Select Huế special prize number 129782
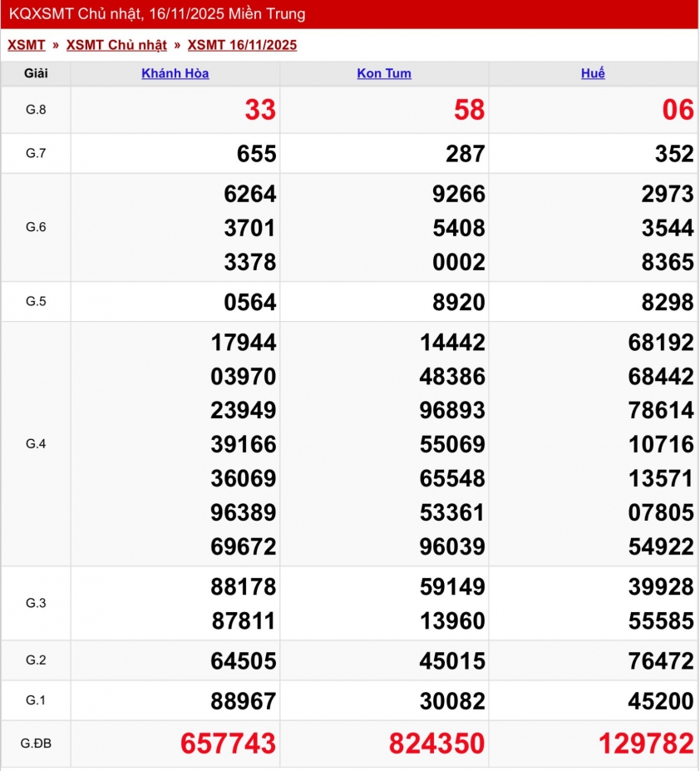 tap(646, 744)
